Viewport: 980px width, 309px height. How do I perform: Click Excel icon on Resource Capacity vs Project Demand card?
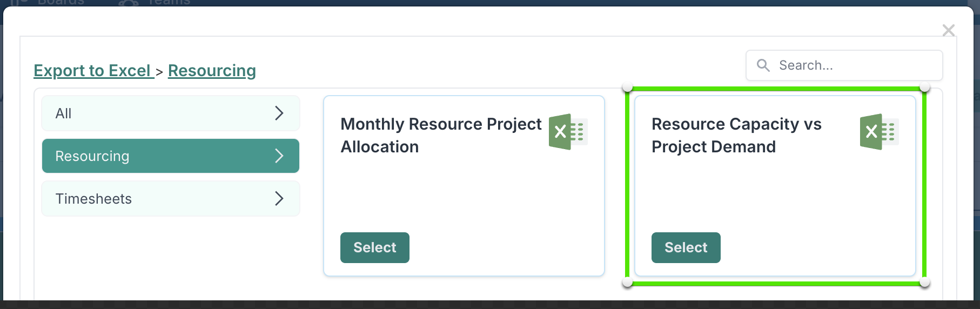tap(879, 132)
